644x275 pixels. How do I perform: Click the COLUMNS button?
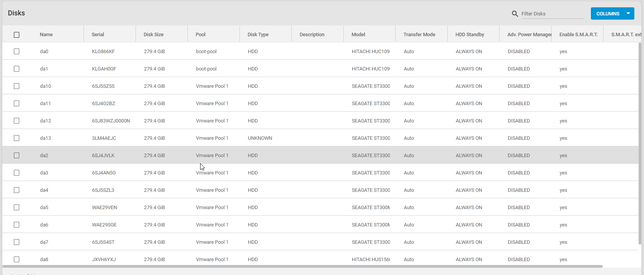pos(608,13)
